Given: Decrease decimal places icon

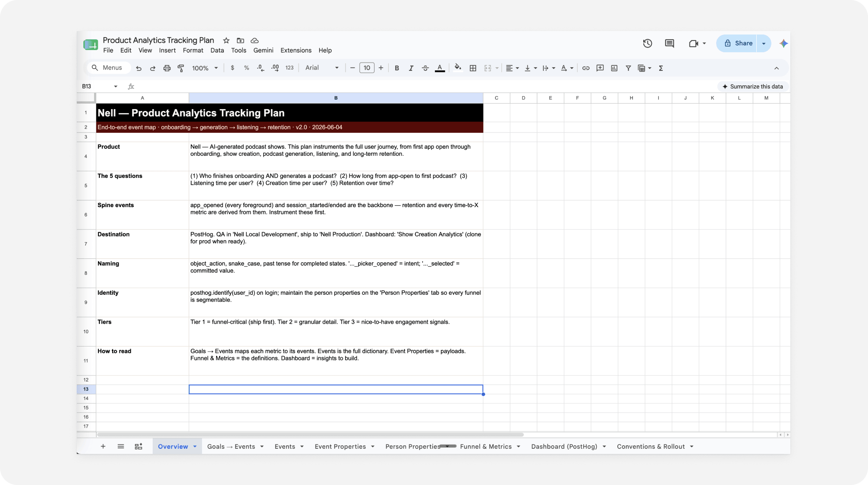Looking at the screenshot, I should coord(261,68).
